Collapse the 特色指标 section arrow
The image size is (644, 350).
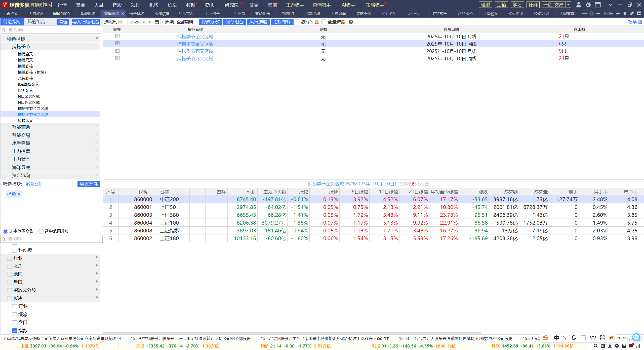[x=97, y=39]
